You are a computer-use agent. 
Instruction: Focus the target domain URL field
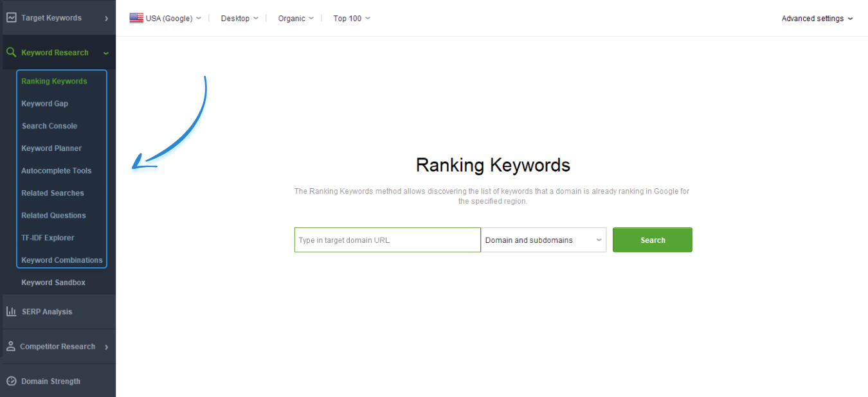[x=387, y=240]
